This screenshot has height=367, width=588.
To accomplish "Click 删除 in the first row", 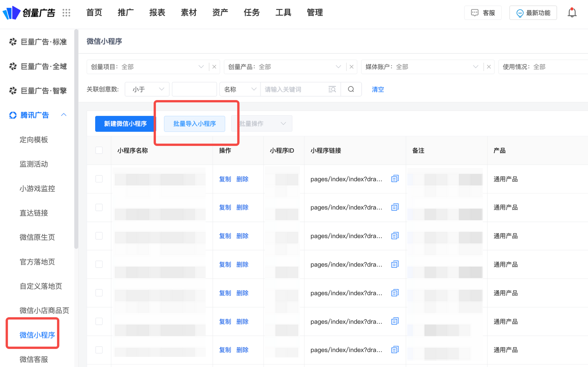I will (242, 179).
